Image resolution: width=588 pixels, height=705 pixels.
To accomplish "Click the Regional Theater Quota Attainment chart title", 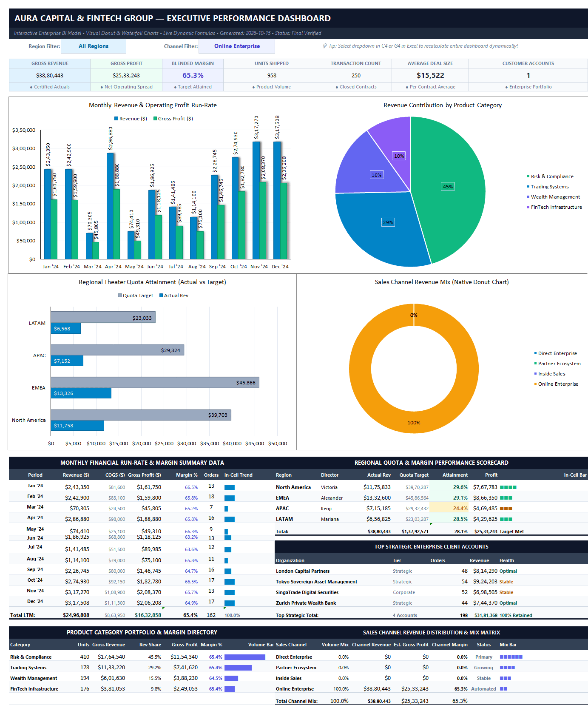I will click(x=152, y=282).
